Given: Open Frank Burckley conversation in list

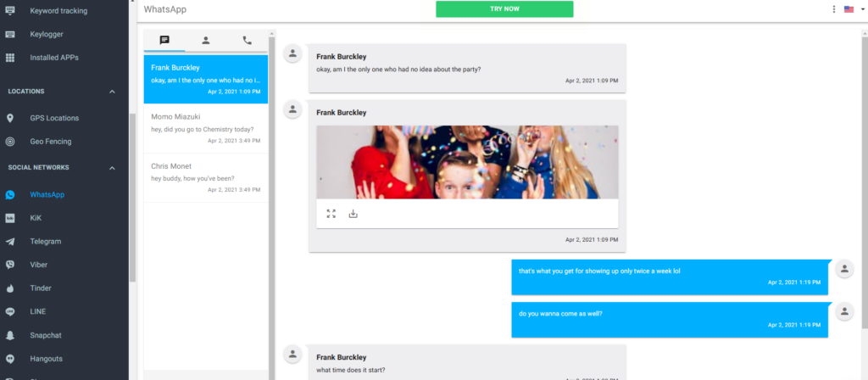Looking at the screenshot, I should 206,79.
